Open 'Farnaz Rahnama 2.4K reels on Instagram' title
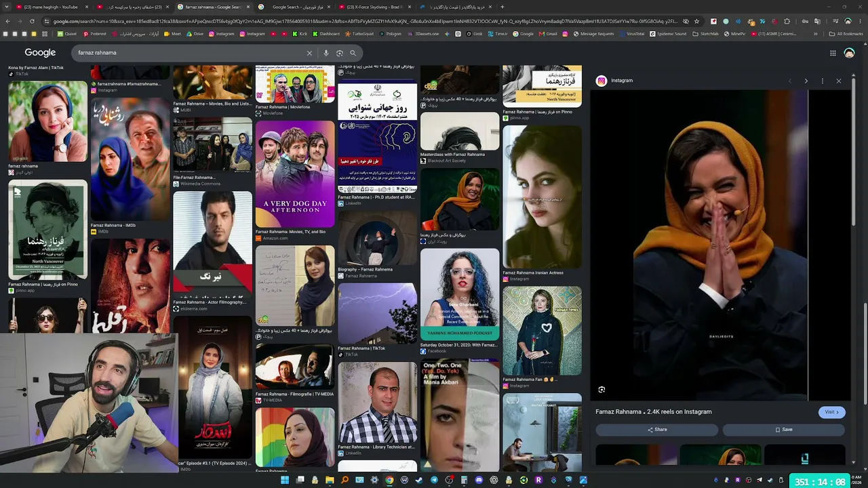The height and width of the screenshot is (488, 868). [654, 412]
